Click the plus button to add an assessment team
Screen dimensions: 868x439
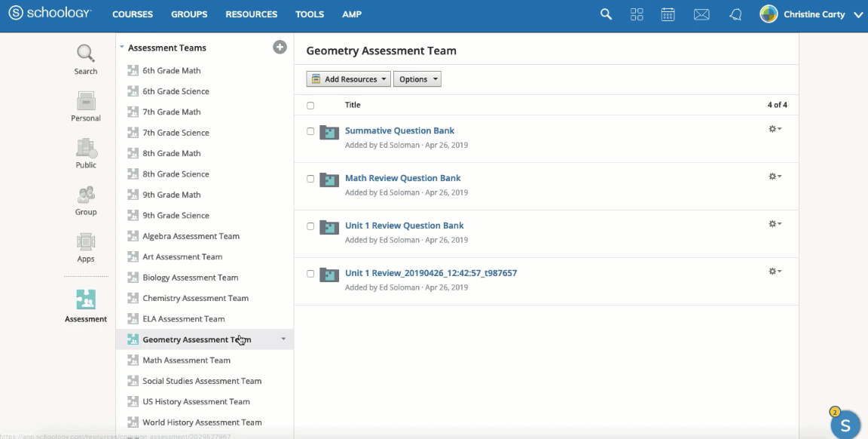(x=280, y=47)
